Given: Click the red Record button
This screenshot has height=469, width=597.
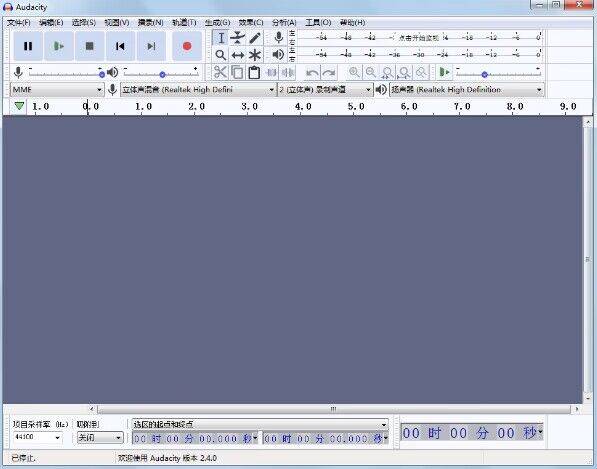Looking at the screenshot, I should point(187,46).
